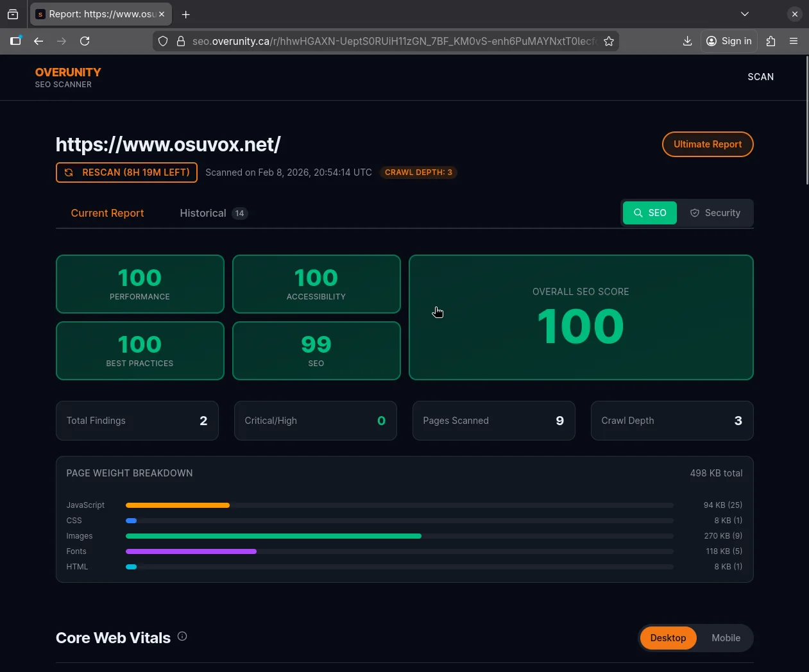Screen dimensions: 809x672
Task: Open a new browser tab
Action: [x=185, y=14]
